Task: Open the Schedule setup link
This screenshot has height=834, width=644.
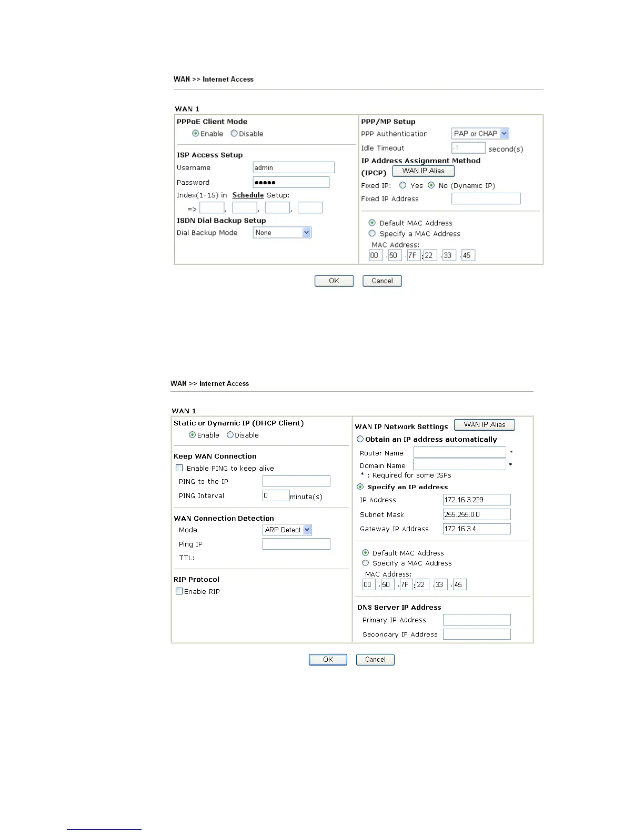Action: (x=248, y=195)
